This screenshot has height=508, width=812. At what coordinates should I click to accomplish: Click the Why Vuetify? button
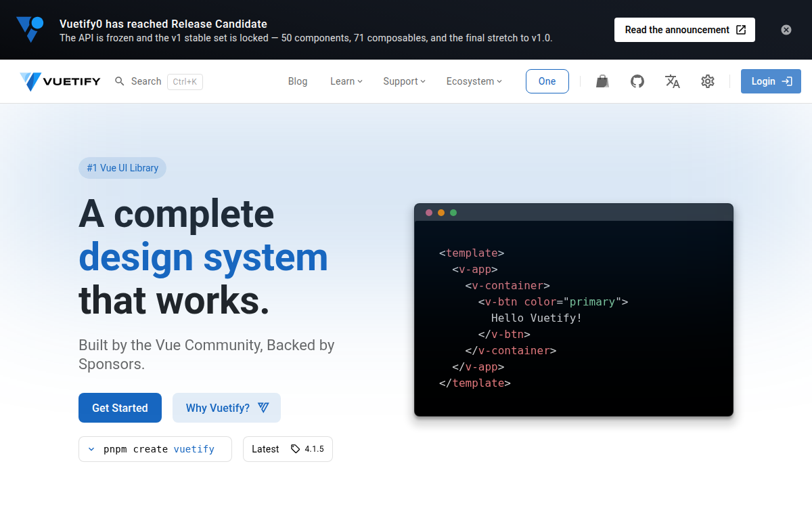(227, 408)
